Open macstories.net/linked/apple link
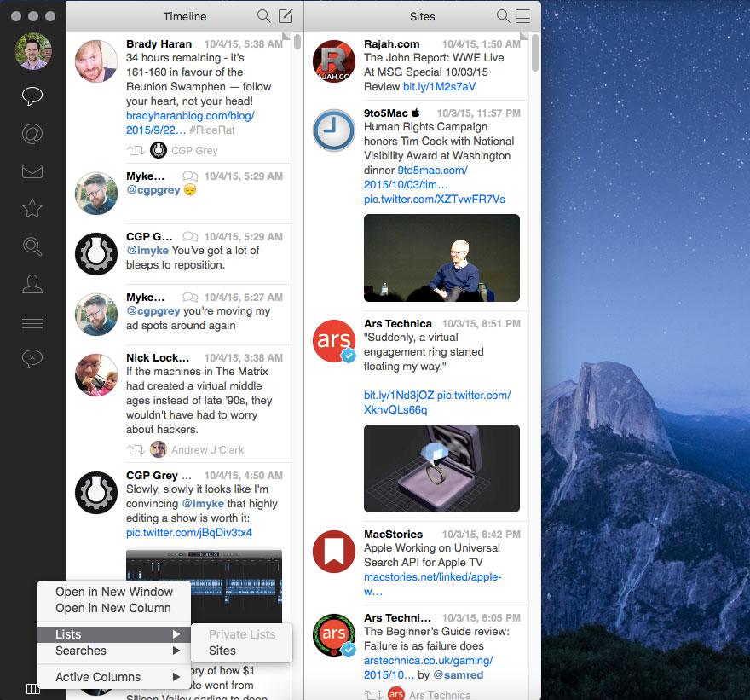Viewport: 750px width, 700px height. [x=432, y=584]
